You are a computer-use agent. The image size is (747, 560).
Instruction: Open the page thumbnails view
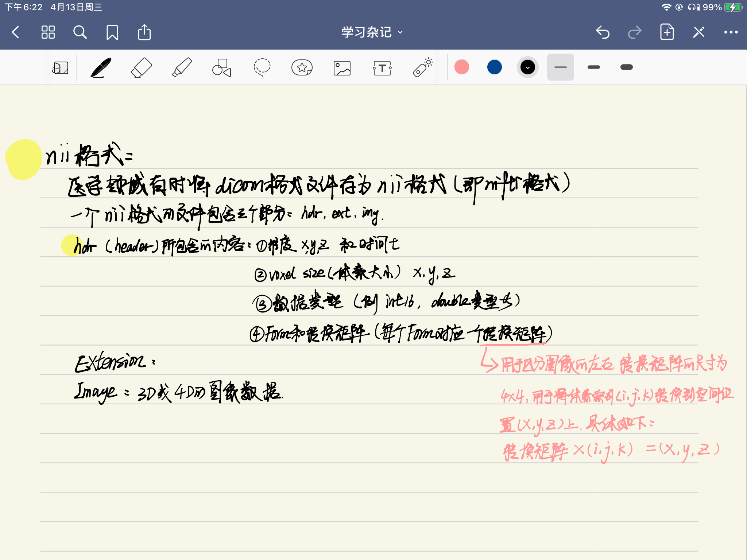pos(49,32)
